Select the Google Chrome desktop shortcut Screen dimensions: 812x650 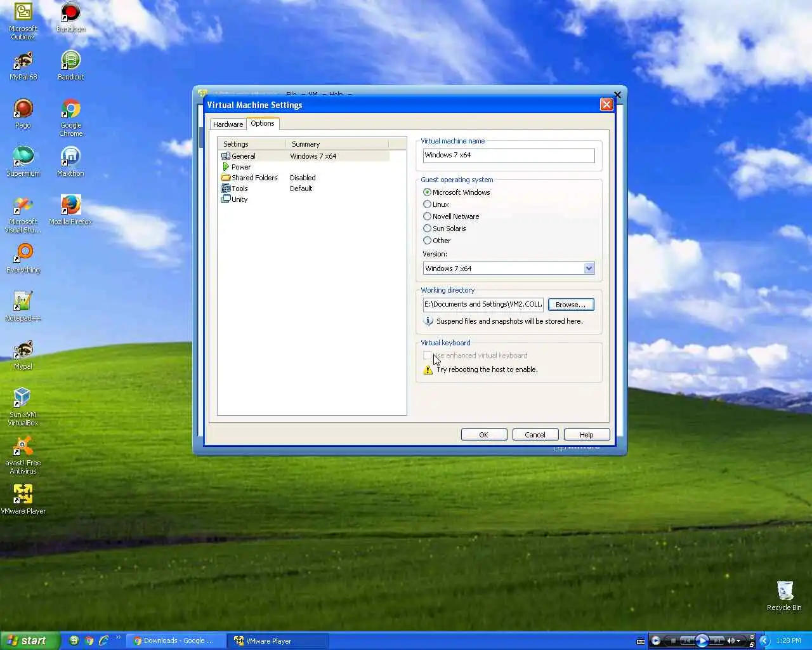(70, 118)
